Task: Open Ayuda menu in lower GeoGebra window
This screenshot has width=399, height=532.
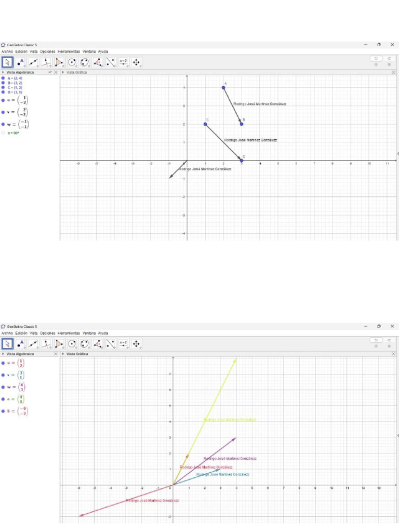Action: tap(103, 333)
